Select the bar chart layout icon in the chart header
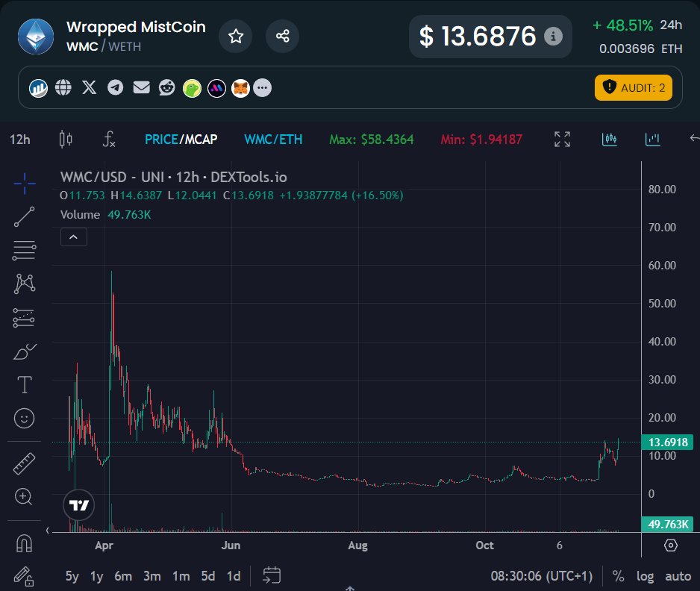 [x=652, y=140]
